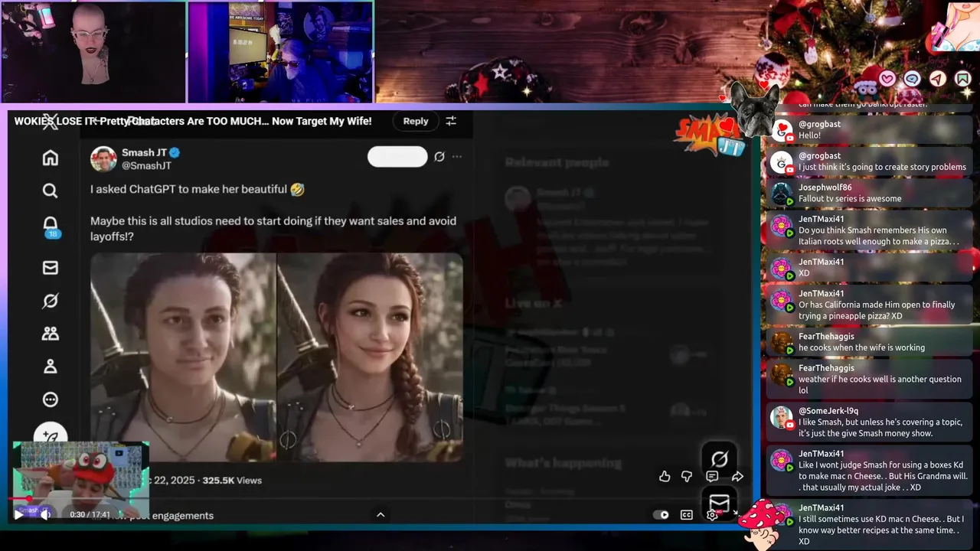Image resolution: width=980 pixels, height=551 pixels.
Task: Click blue chat bubble overlay icon
Action: pos(912,79)
